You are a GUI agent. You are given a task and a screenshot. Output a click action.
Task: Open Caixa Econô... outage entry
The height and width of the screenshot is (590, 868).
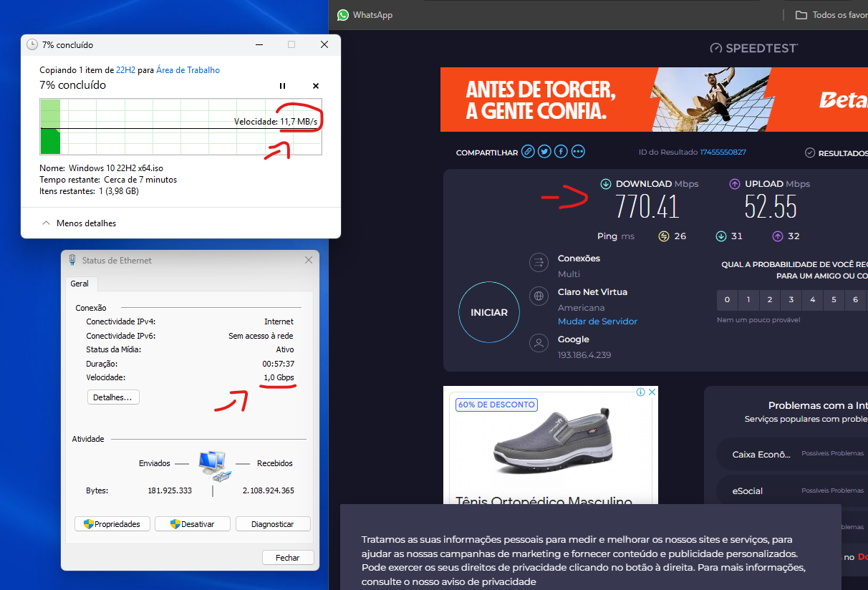tap(791, 454)
